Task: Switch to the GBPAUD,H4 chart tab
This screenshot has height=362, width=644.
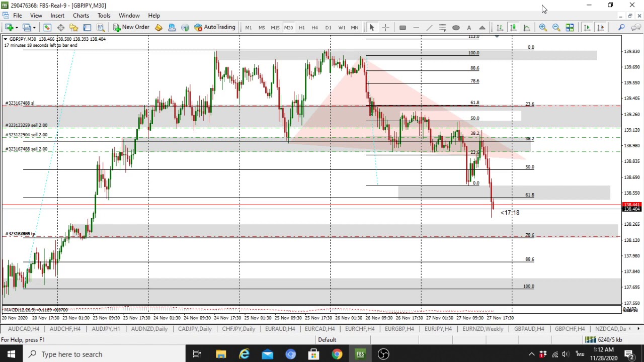Action: point(529,329)
